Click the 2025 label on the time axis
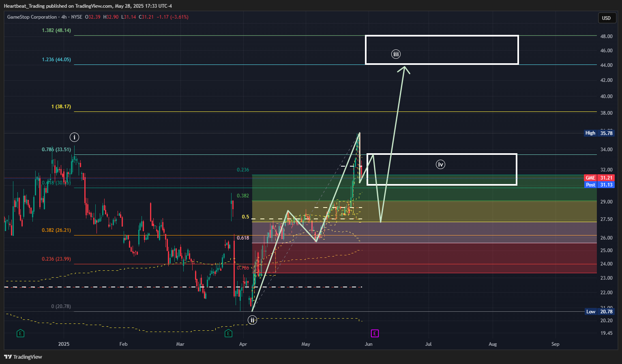The image size is (622, 364). tap(64, 344)
